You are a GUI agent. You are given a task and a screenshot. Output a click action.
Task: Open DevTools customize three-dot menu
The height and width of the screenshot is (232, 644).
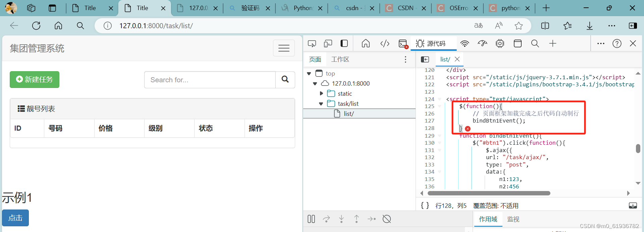601,43
